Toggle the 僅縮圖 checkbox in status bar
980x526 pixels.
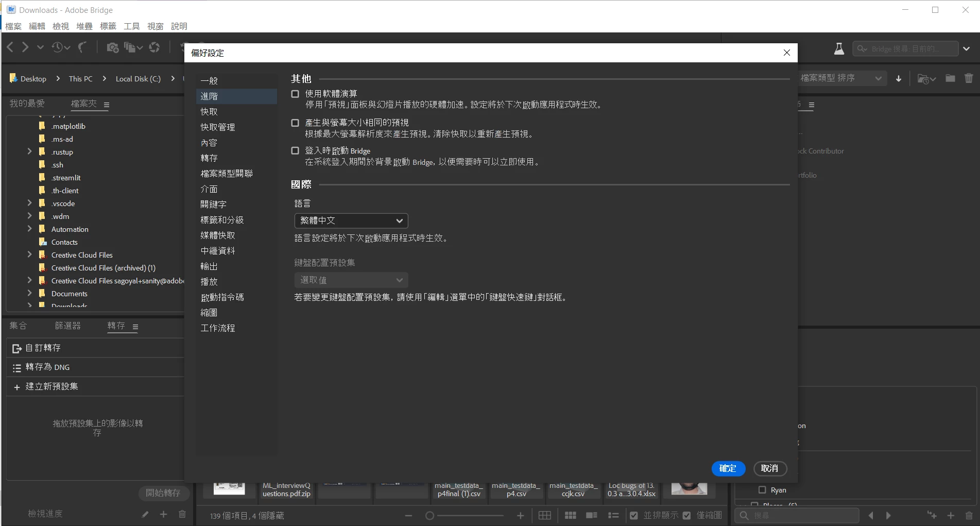tap(687, 515)
